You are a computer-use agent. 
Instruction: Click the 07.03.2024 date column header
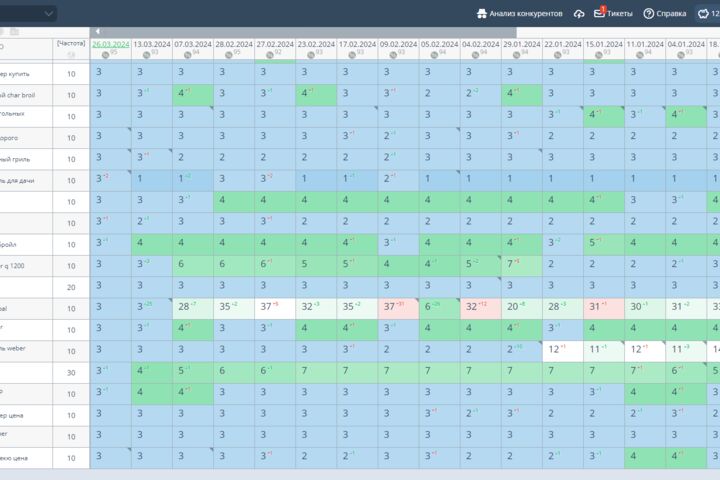coord(193,44)
